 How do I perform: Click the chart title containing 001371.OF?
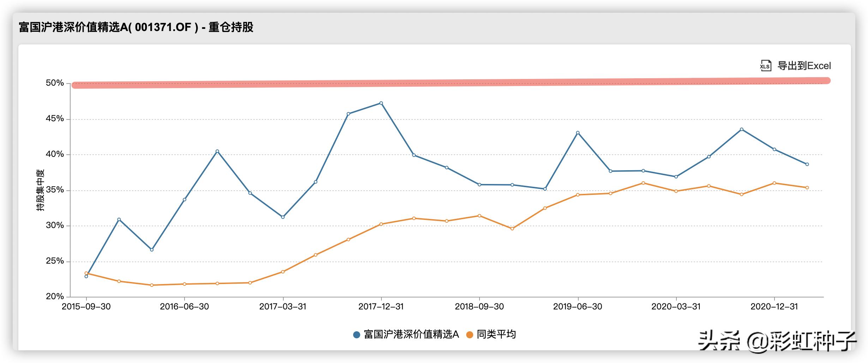[x=136, y=27]
